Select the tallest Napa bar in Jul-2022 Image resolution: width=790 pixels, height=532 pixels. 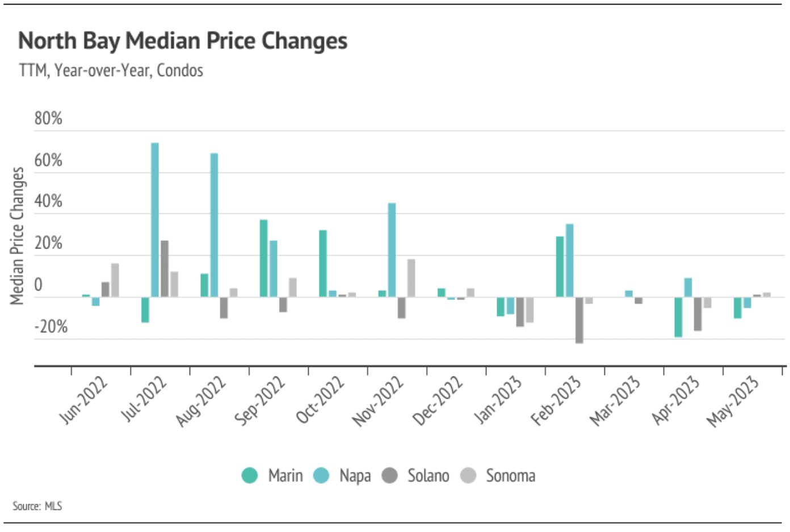pyautogui.click(x=155, y=220)
